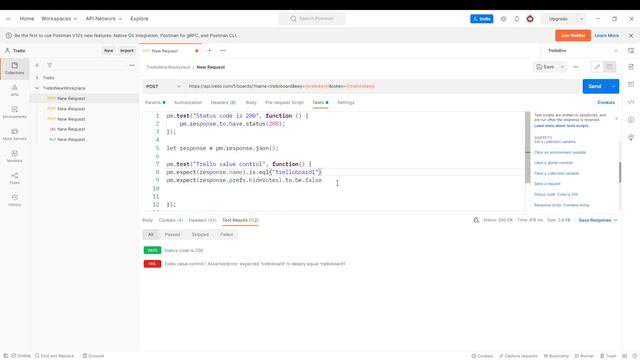
Task: Switch to the response Body tab
Action: pos(147,220)
